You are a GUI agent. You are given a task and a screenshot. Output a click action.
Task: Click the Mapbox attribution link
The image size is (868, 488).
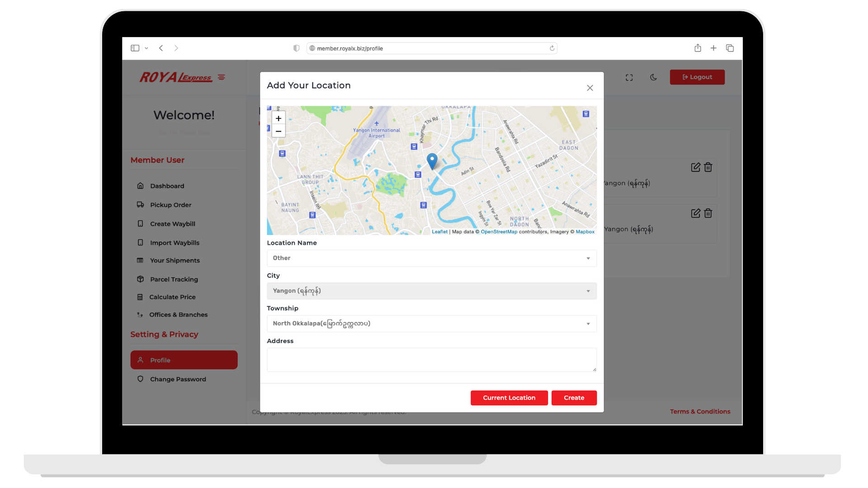pyautogui.click(x=585, y=232)
